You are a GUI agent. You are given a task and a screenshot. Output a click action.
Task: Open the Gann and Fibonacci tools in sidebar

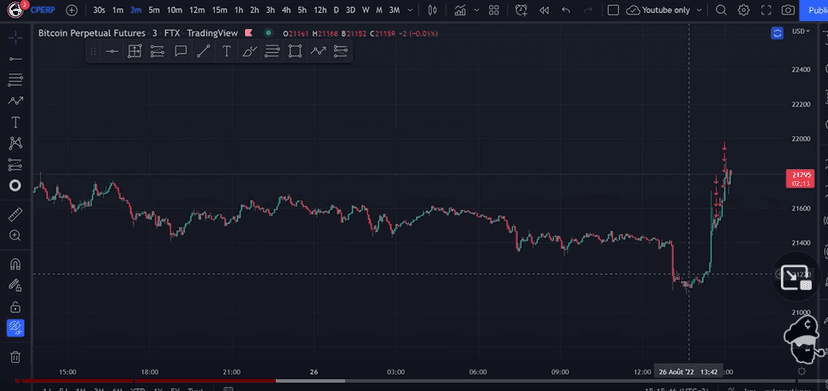coord(15,80)
